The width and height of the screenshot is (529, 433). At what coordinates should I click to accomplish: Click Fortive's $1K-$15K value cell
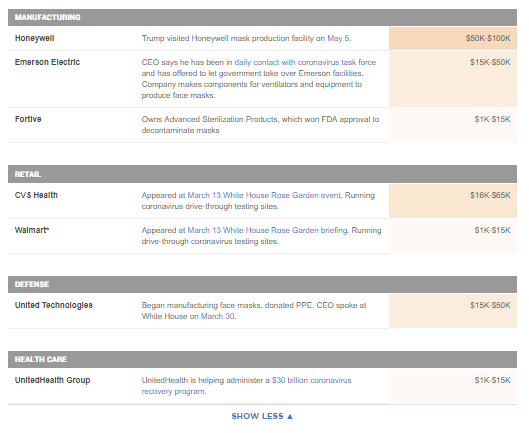(453, 125)
